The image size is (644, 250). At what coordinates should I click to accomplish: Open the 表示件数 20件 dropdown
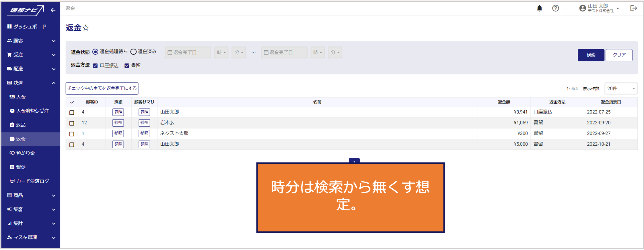[620, 89]
